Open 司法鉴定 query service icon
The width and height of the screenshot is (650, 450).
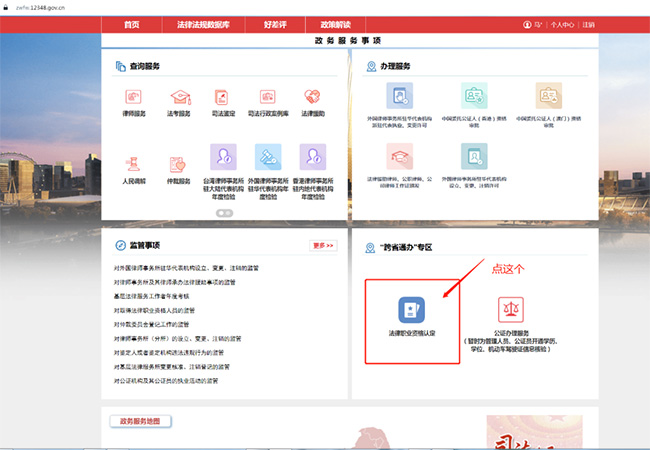(223, 97)
